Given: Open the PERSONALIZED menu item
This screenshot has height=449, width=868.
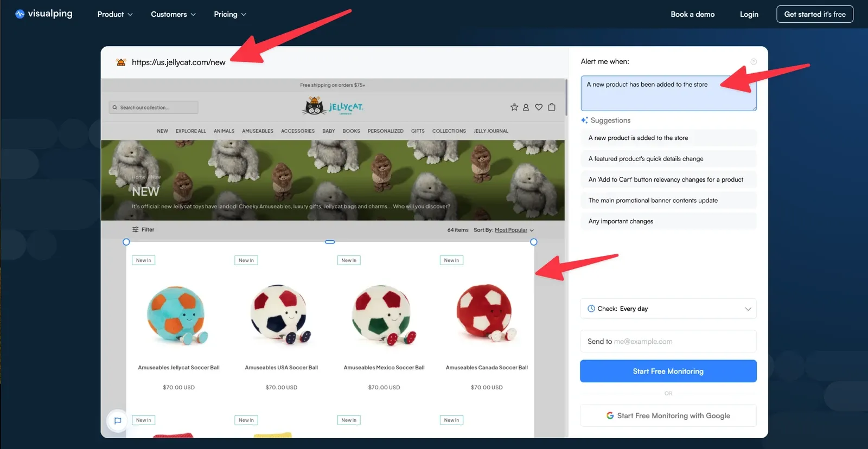Looking at the screenshot, I should 386,131.
